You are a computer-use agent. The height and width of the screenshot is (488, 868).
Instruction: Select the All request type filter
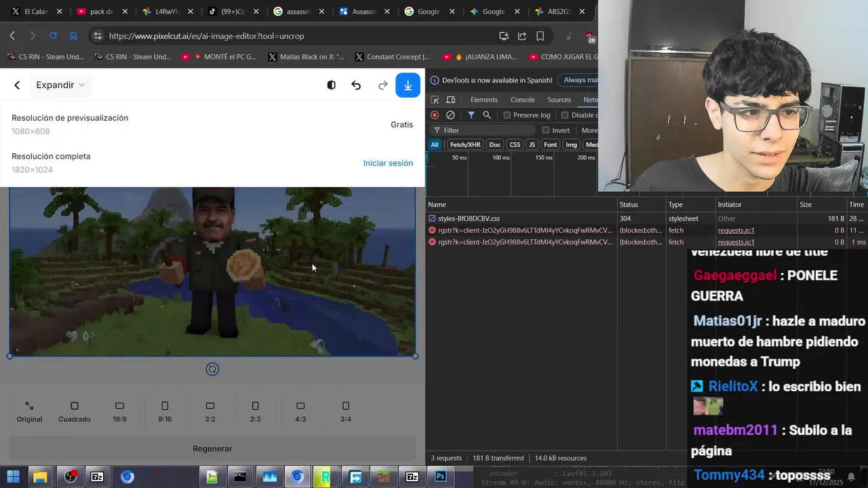[435, 144]
